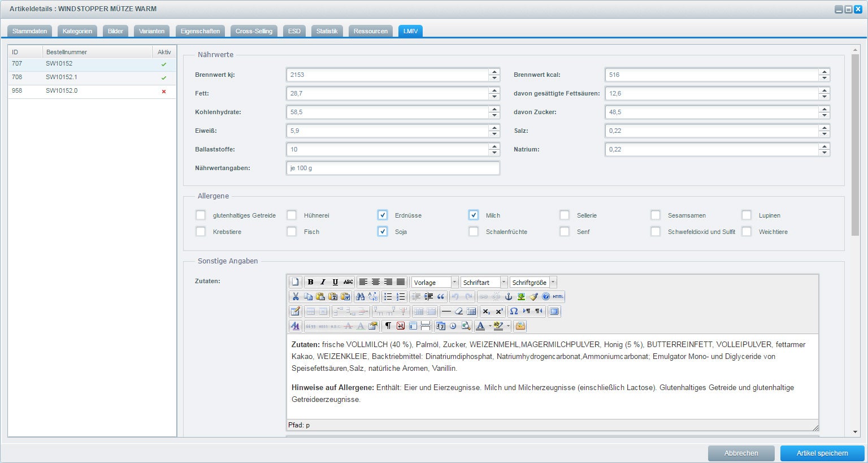Insert a horizontal rule
The width and height of the screenshot is (868, 463).
tap(446, 311)
